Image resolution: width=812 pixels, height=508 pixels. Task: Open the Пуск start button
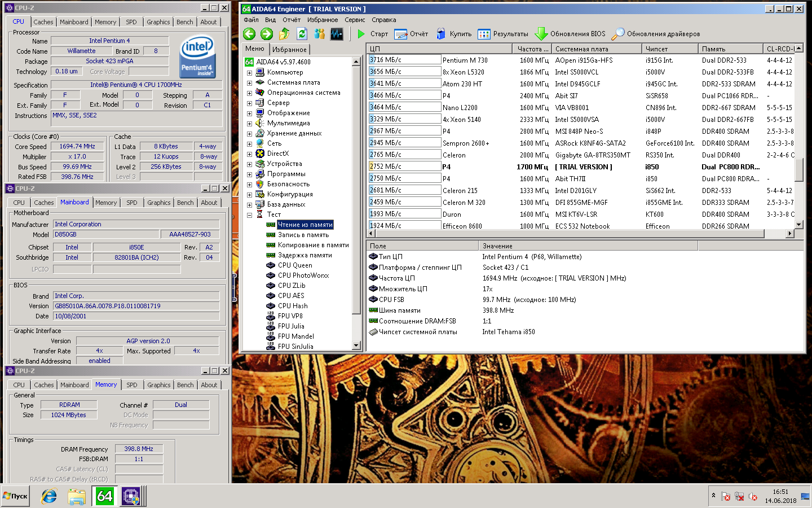(15, 496)
